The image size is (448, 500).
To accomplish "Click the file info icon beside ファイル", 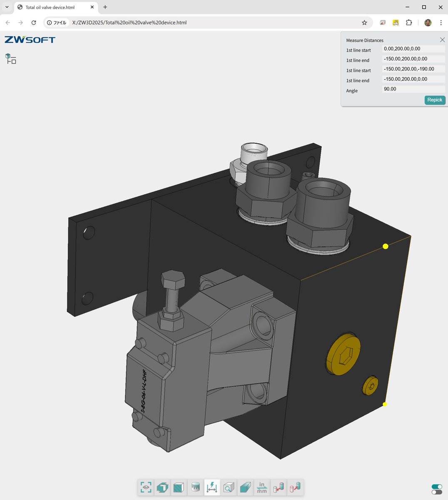I will 50,22.
